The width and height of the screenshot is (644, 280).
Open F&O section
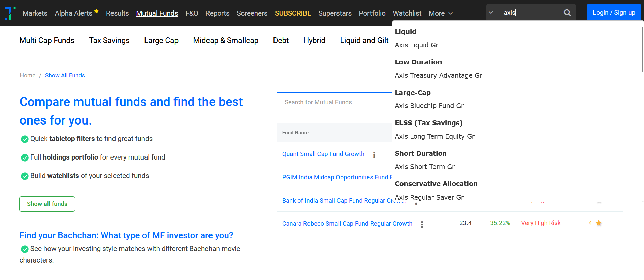tap(192, 13)
